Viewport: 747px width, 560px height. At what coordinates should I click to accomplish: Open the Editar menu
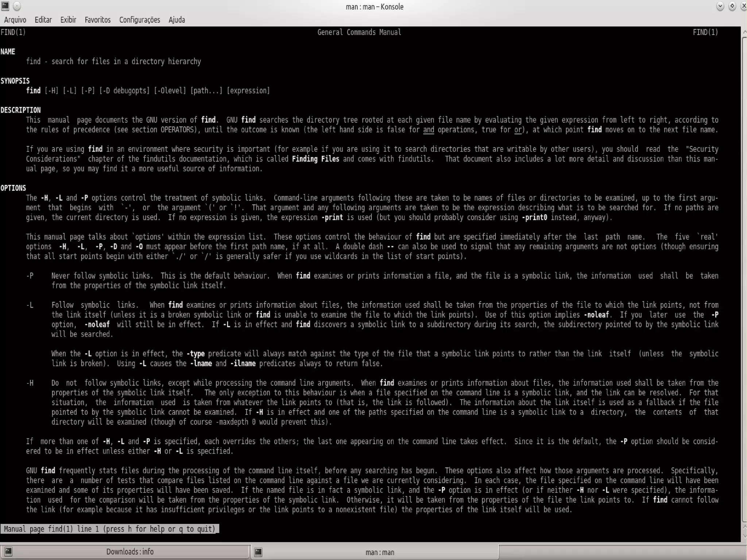(43, 20)
